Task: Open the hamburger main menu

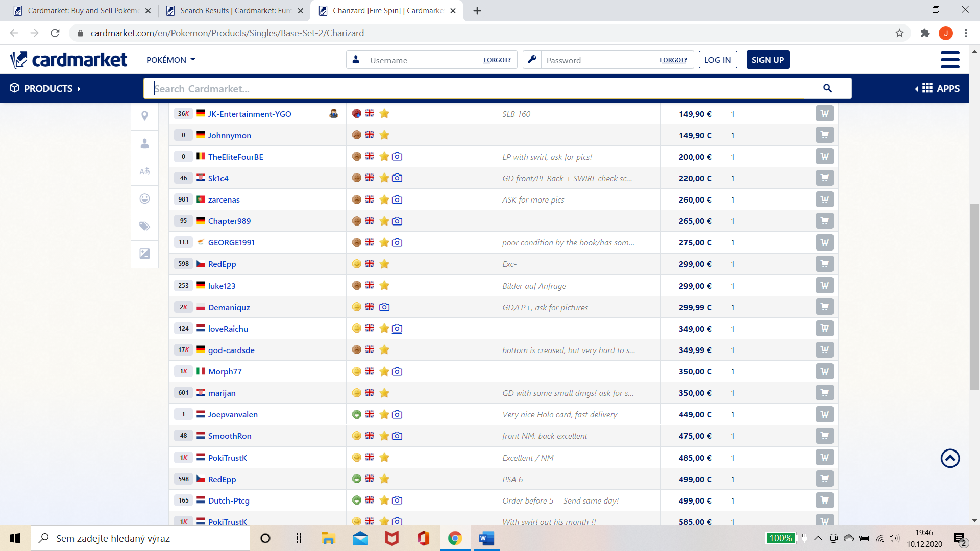Action: (950, 60)
